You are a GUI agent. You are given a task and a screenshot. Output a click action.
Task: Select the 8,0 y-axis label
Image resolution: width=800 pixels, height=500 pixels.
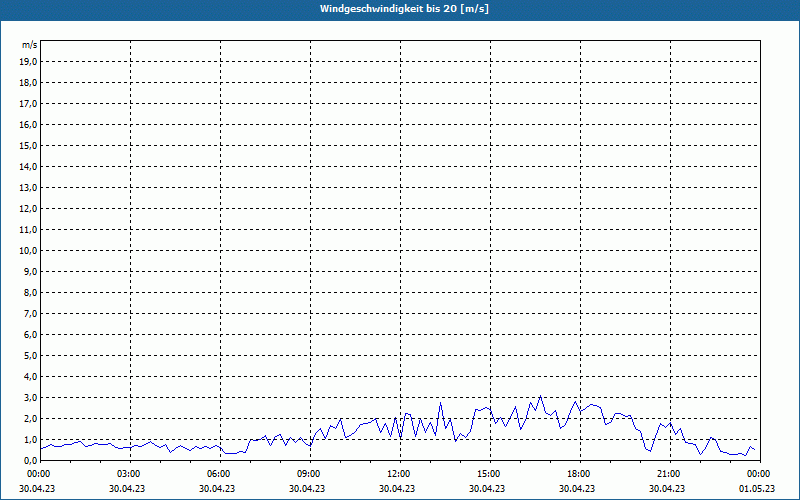pos(30,292)
